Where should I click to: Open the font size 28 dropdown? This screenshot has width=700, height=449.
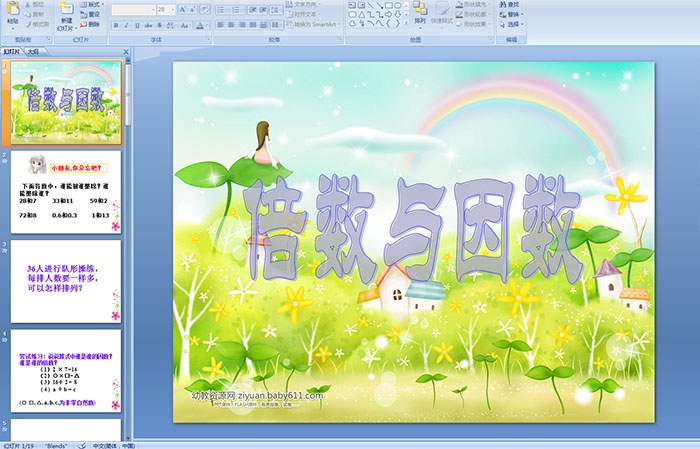click(x=166, y=9)
